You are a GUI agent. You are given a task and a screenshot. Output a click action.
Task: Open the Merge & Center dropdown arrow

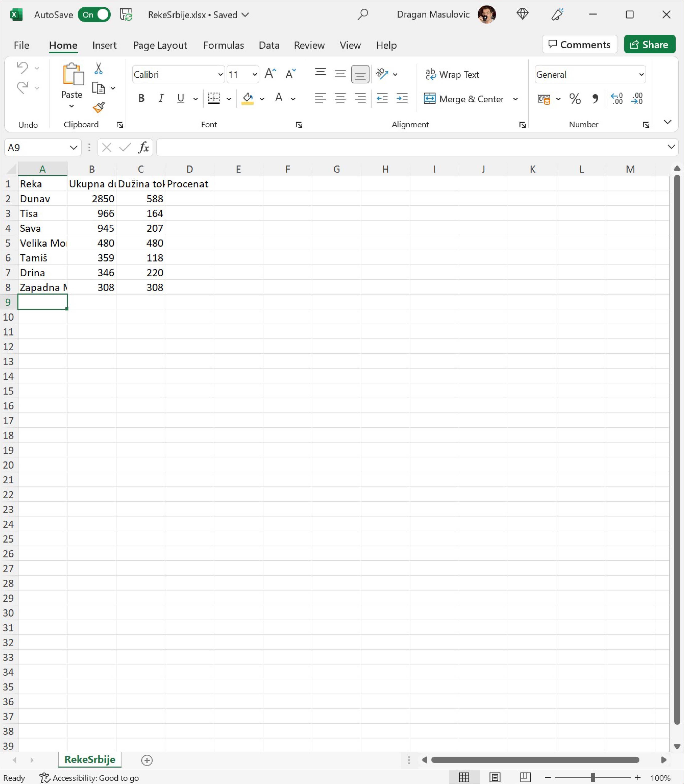pyautogui.click(x=515, y=99)
